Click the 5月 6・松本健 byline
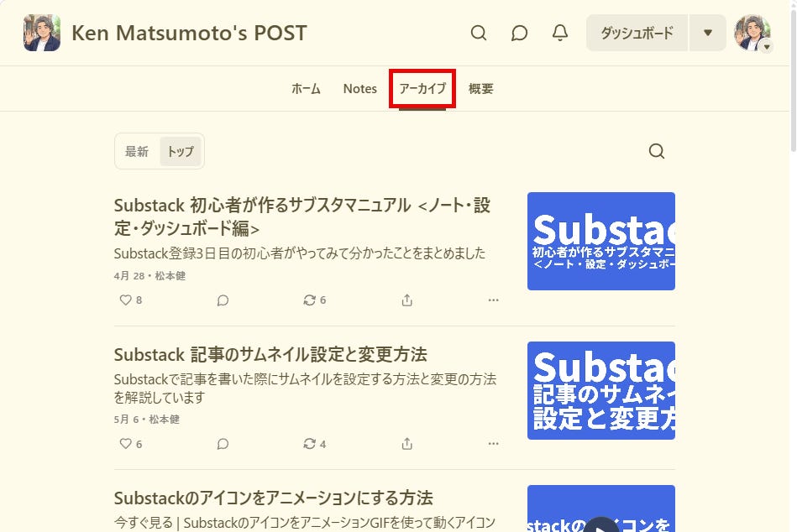Viewport: 797px width, 532px height. [x=146, y=420]
